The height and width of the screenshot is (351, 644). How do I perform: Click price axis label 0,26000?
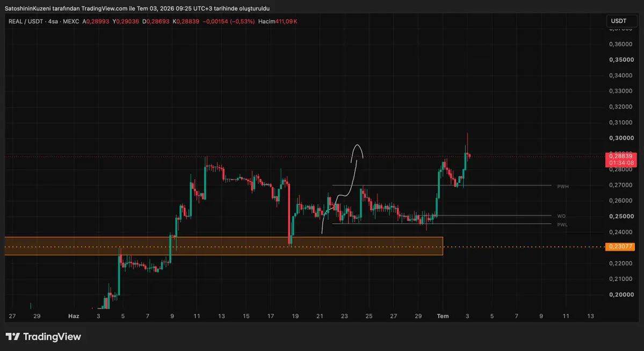tap(620, 200)
